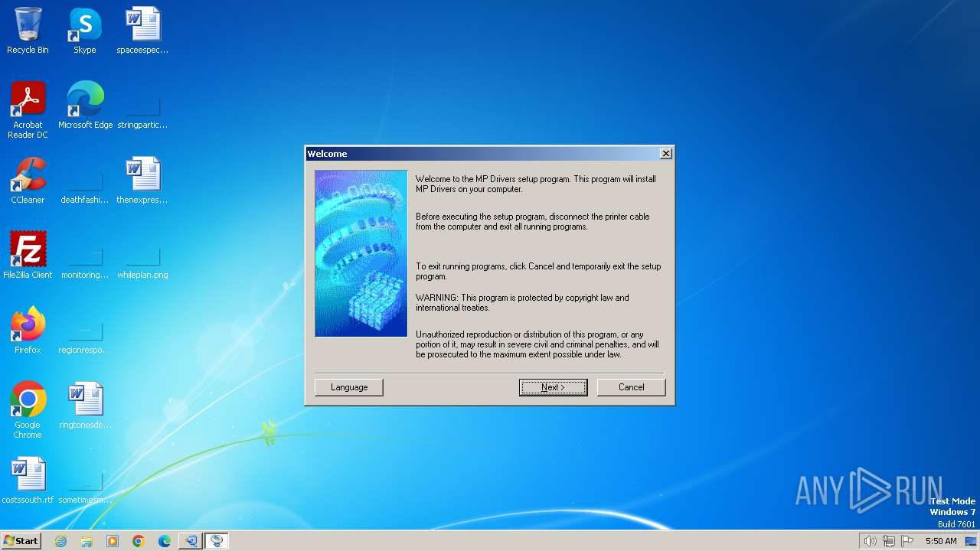Select the costssouth.rtf file icon
This screenshot has width=980, height=551.
[x=28, y=481]
